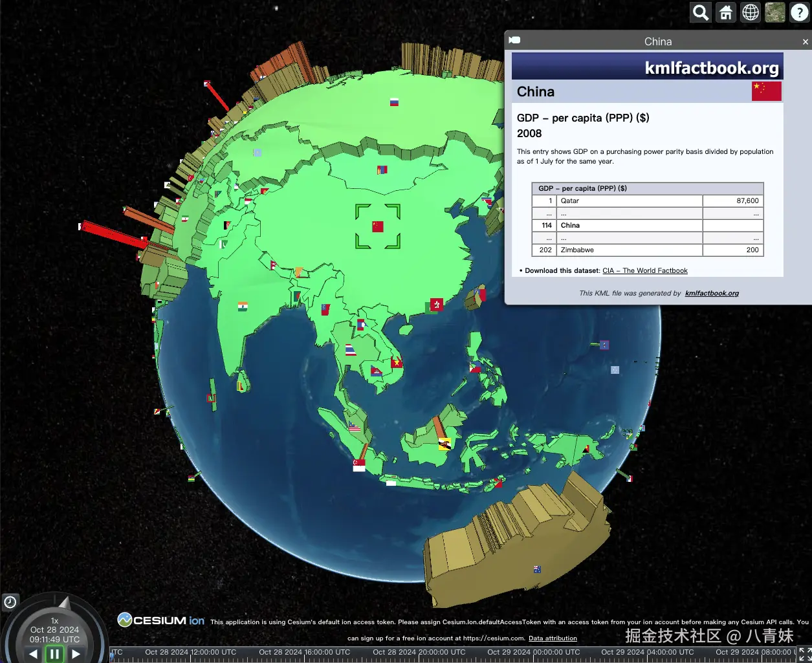Open the base imagery layer picker

click(x=774, y=12)
